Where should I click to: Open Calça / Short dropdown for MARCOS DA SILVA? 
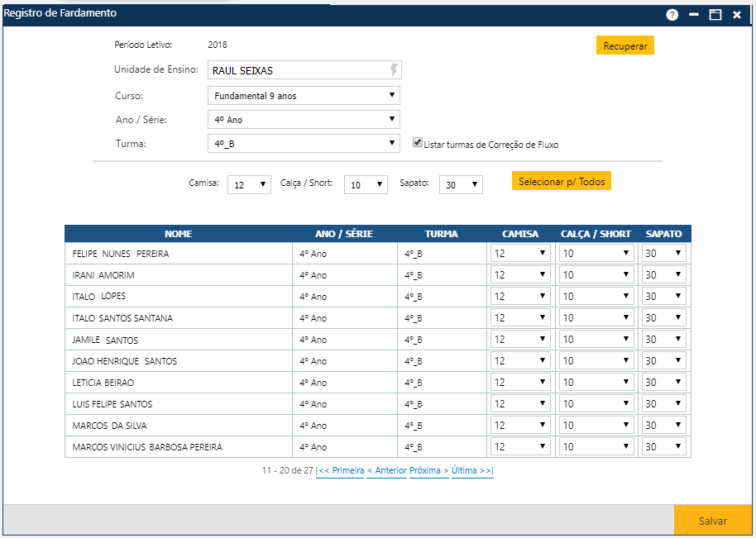(x=597, y=426)
